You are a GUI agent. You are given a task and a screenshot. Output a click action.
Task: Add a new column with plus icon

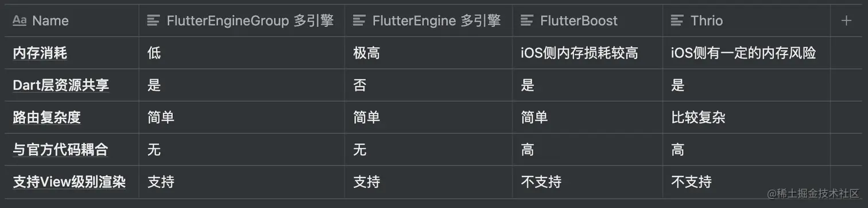tap(846, 21)
